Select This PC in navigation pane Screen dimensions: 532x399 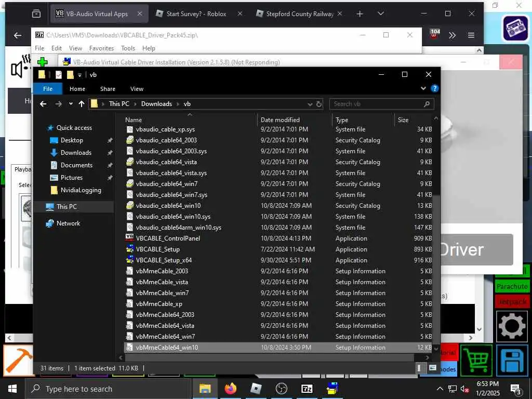pyautogui.click(x=66, y=207)
